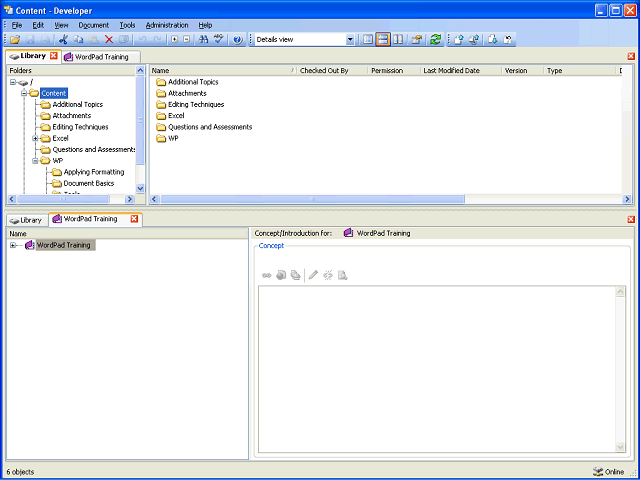
Task: Click the red Delete X icon
Action: pyautogui.click(x=109, y=40)
